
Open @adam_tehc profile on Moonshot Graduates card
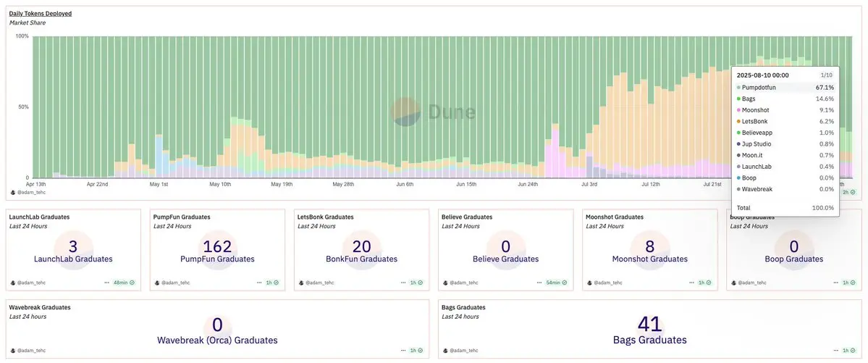pos(604,283)
